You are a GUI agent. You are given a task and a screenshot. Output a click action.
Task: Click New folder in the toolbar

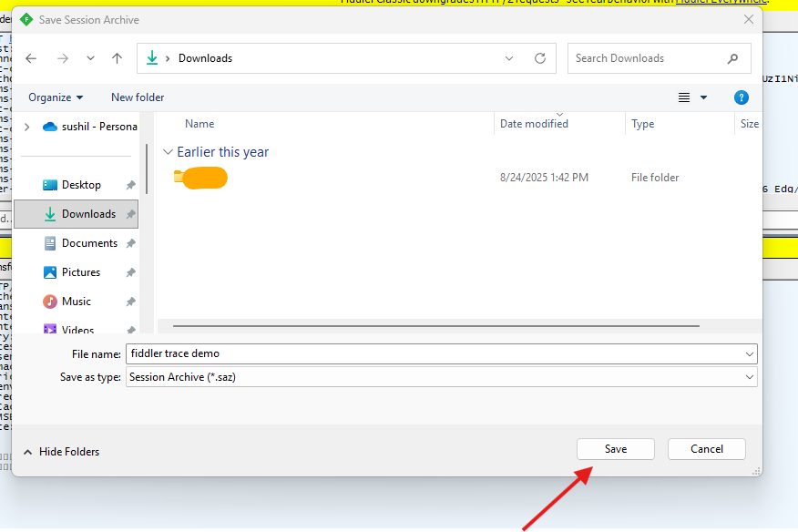point(138,97)
